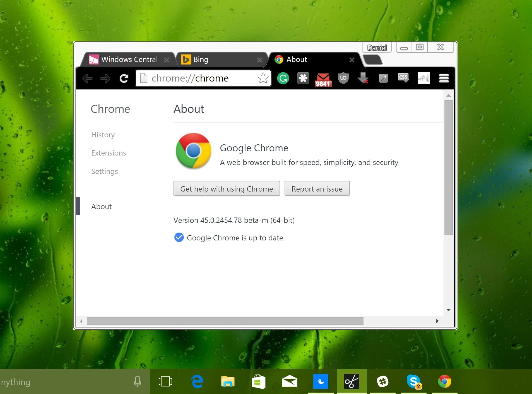
Task: Click the Daniel profile button
Action: click(x=377, y=47)
